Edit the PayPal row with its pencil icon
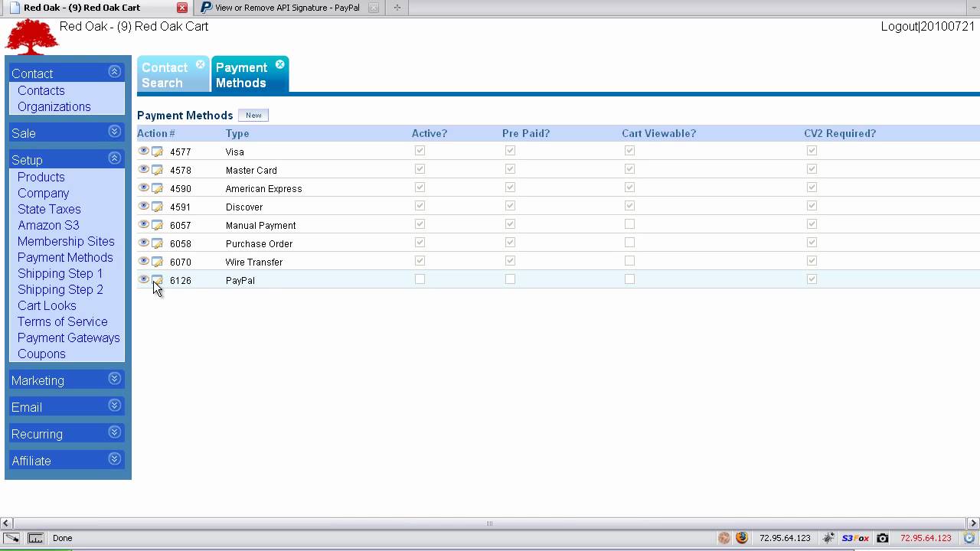Screen dimensions: 980x551 pyautogui.click(x=157, y=280)
